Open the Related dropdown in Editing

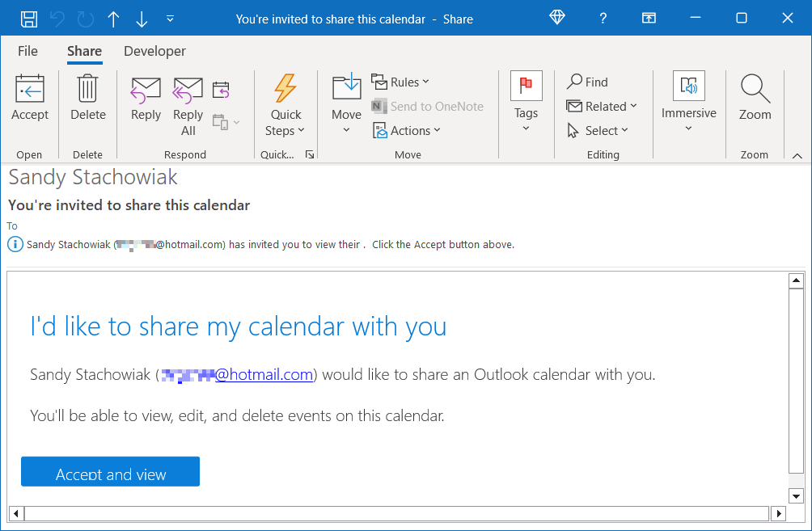coord(602,106)
